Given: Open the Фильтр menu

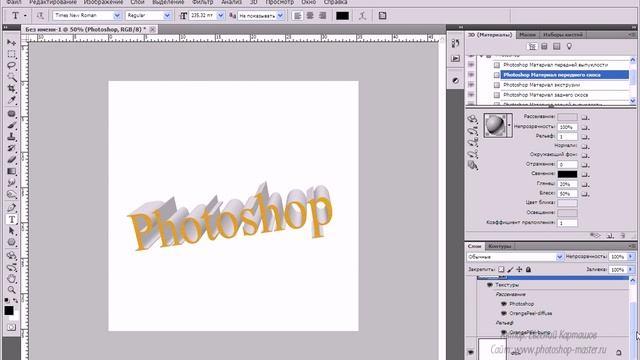Looking at the screenshot, I should (x=202, y=2).
